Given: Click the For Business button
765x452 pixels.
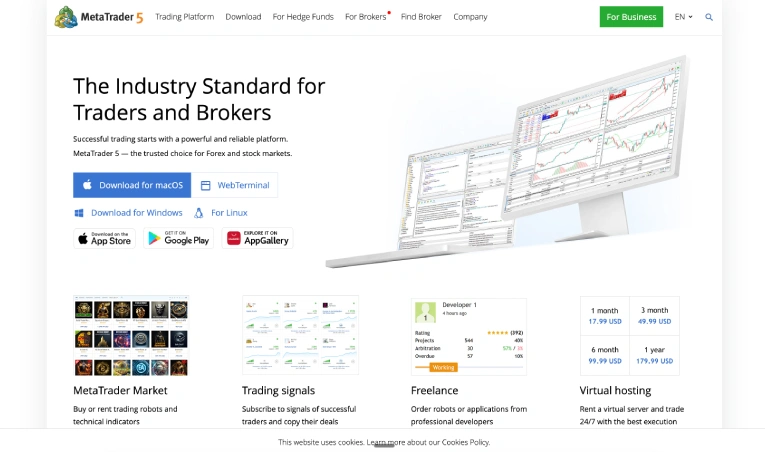Looking at the screenshot, I should [x=631, y=17].
